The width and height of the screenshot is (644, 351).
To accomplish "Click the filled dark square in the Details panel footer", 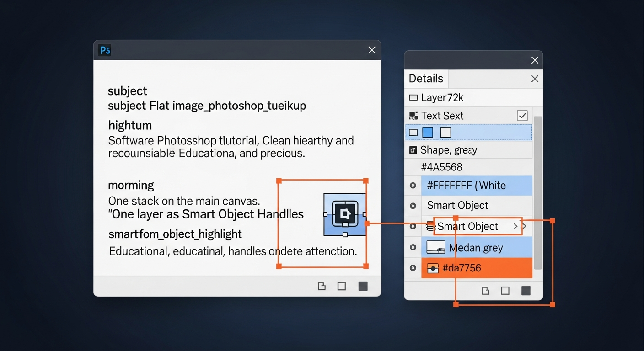I will click(x=526, y=291).
